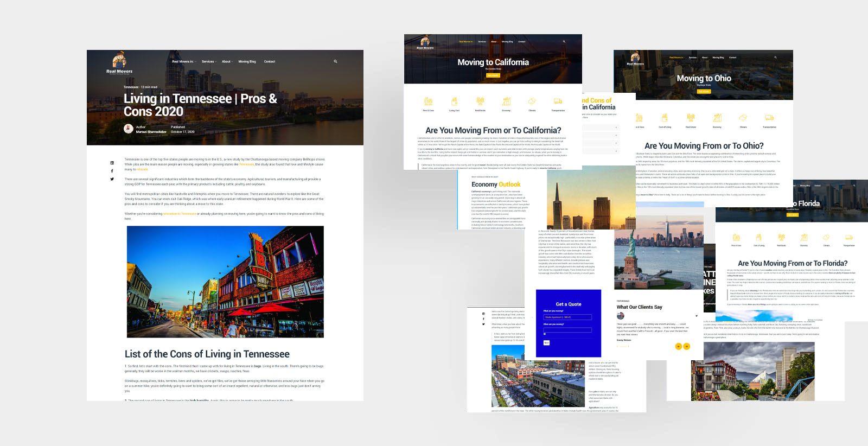The image size is (868, 446).
Task: Click author Murtazi Sharvashidze's avatar
Action: point(129,129)
